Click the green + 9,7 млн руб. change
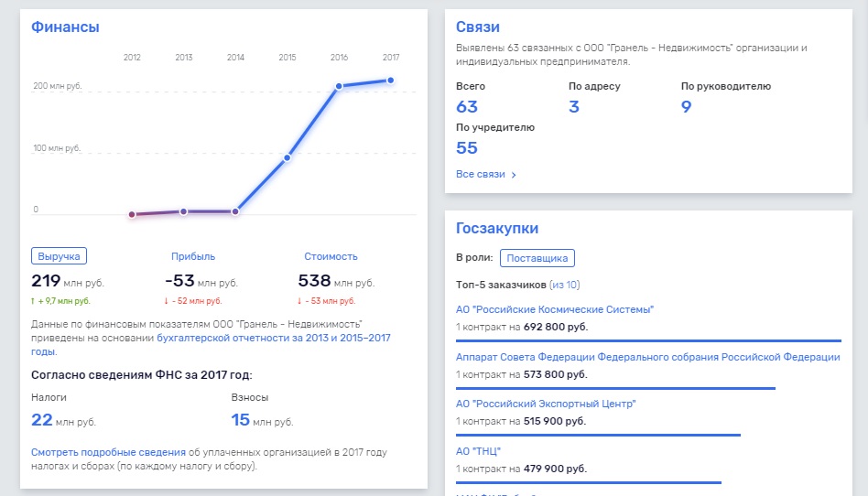868x496 pixels. tap(60, 301)
